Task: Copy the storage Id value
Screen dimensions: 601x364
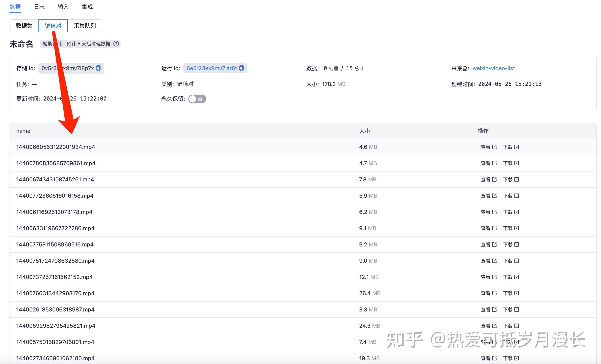Action: 98,68
